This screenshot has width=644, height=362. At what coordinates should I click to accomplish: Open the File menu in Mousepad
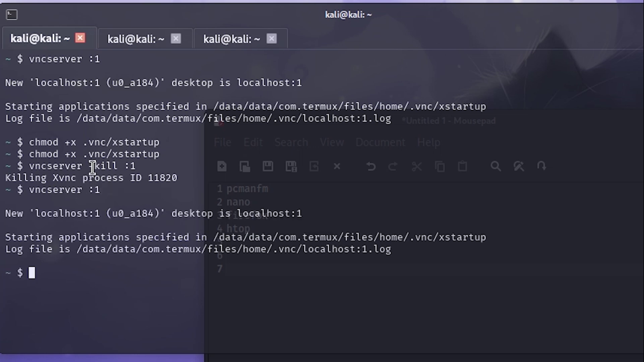223,142
